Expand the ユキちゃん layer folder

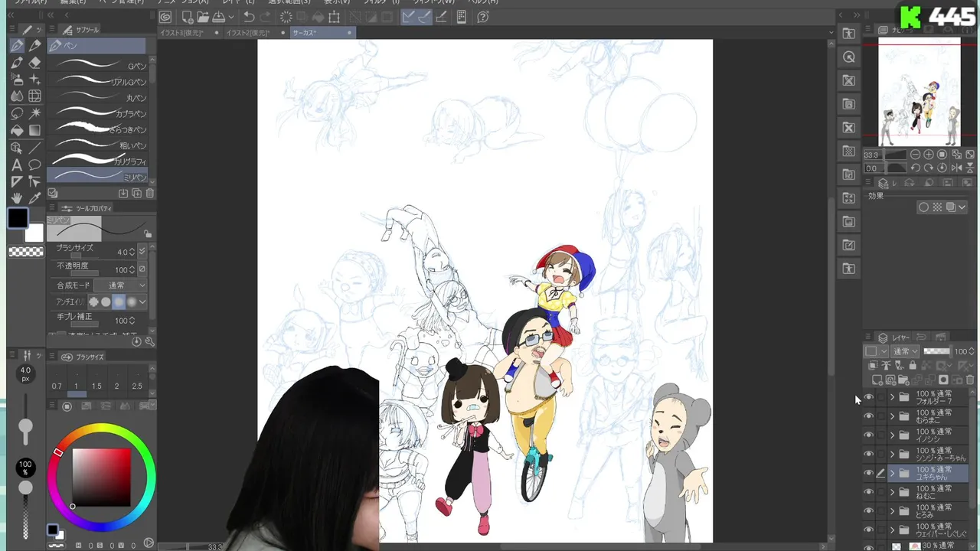coord(892,473)
